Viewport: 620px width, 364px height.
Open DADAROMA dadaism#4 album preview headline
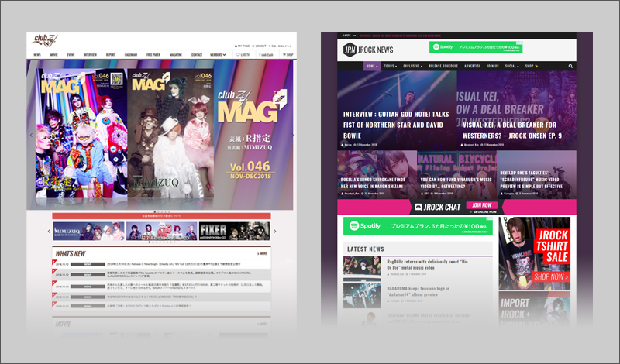pos(418,291)
